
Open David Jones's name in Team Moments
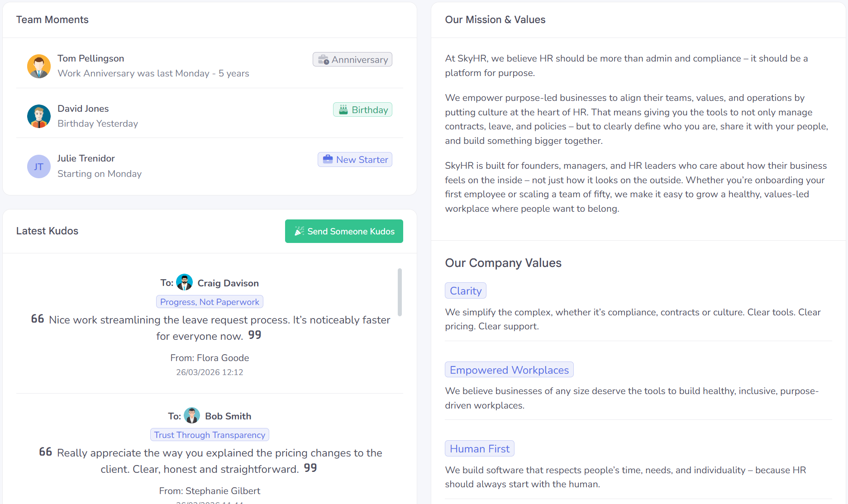[x=83, y=109]
